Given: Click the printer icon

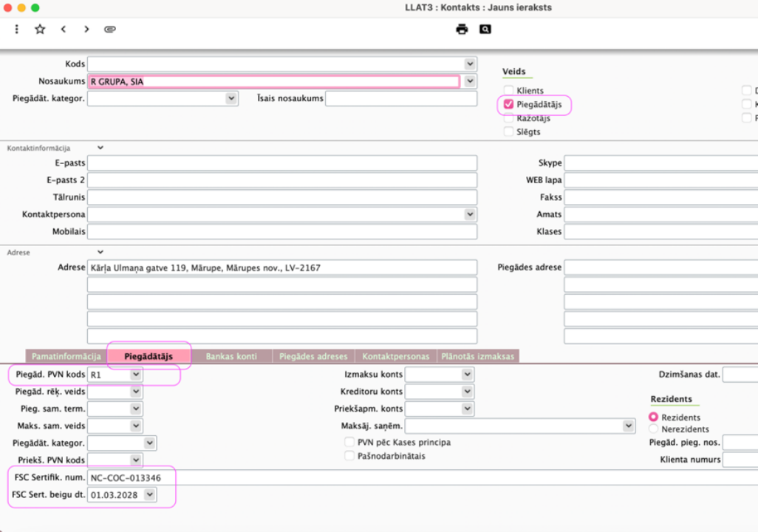Looking at the screenshot, I should pyautogui.click(x=462, y=30).
